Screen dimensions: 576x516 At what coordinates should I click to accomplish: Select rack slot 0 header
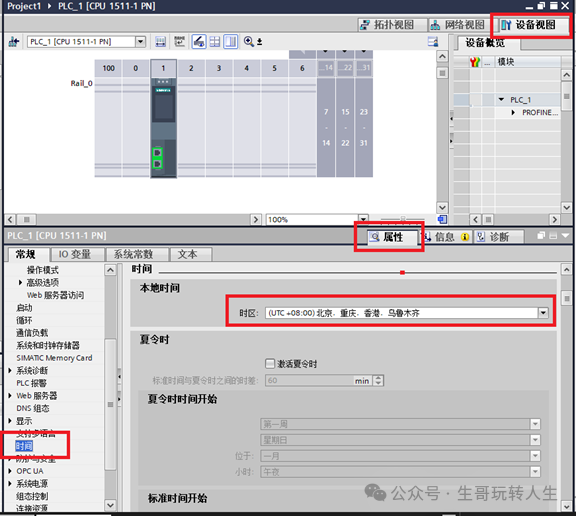(136, 68)
